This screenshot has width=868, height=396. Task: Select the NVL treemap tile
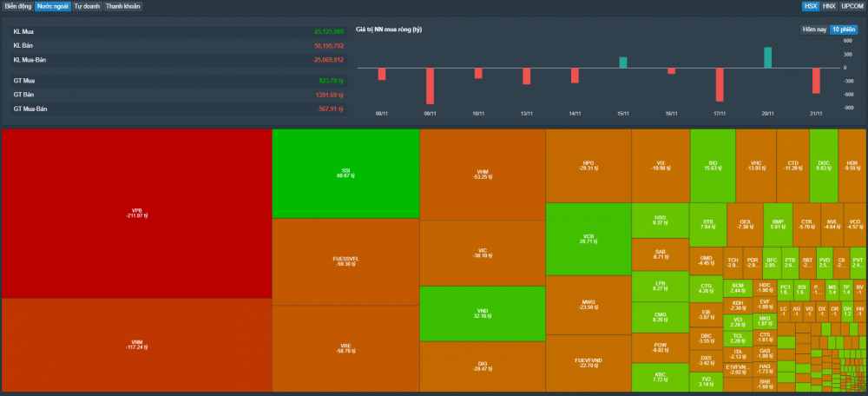(x=832, y=224)
